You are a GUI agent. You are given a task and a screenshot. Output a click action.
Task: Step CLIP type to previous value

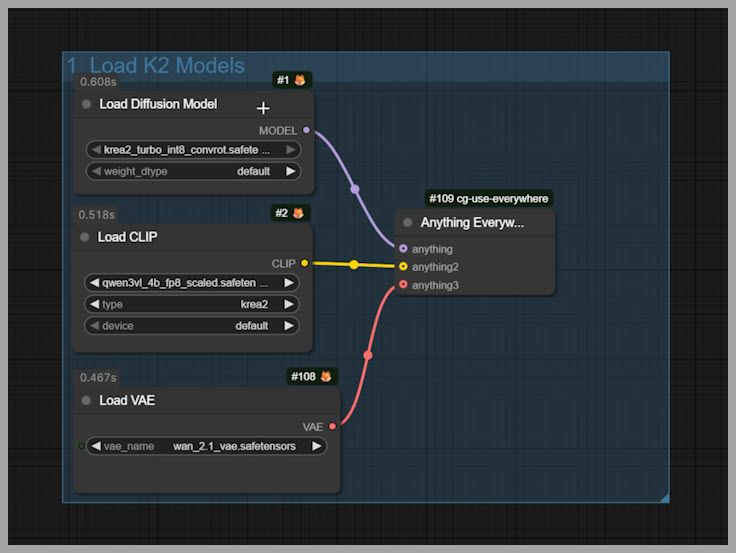tap(94, 304)
